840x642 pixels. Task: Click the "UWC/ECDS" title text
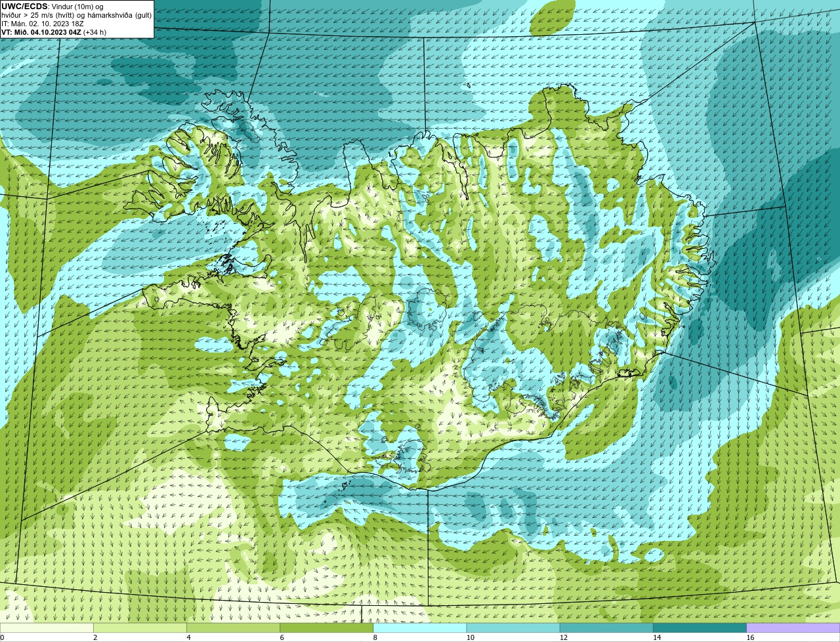click(x=24, y=6)
